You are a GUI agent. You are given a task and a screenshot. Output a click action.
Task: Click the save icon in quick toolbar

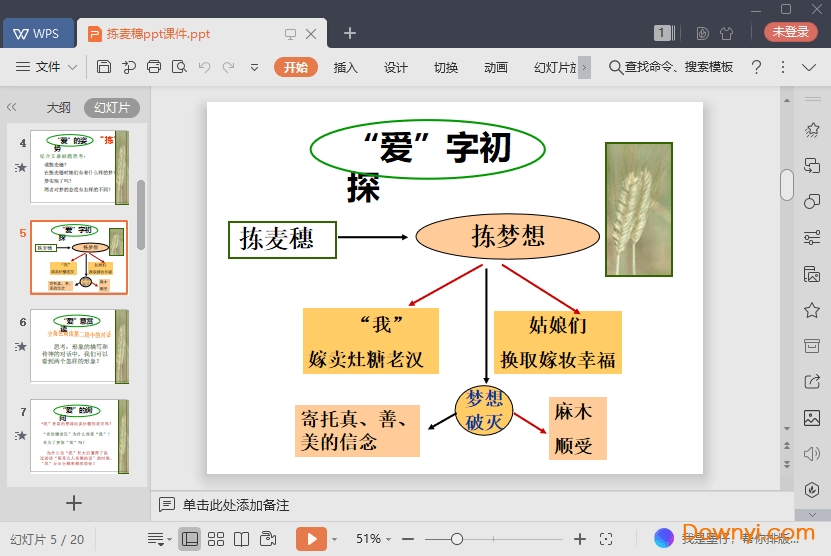tap(104, 67)
